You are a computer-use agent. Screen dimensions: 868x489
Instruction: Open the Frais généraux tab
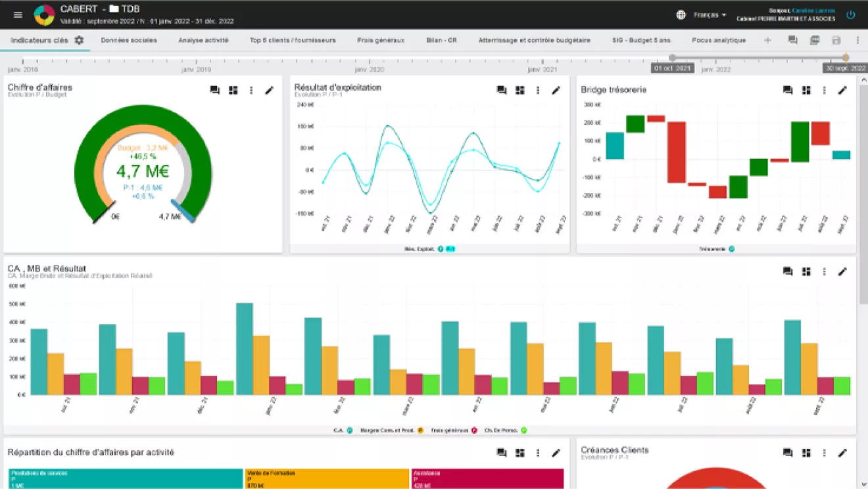pos(381,40)
